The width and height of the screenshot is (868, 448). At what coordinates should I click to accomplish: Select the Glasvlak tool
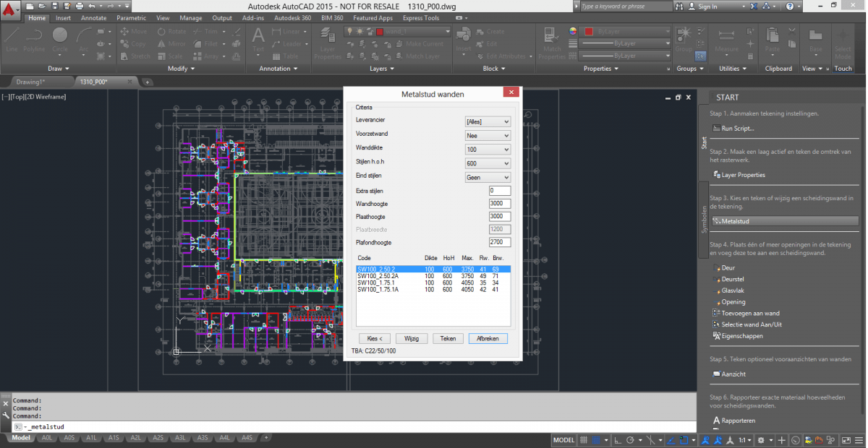click(x=716, y=290)
